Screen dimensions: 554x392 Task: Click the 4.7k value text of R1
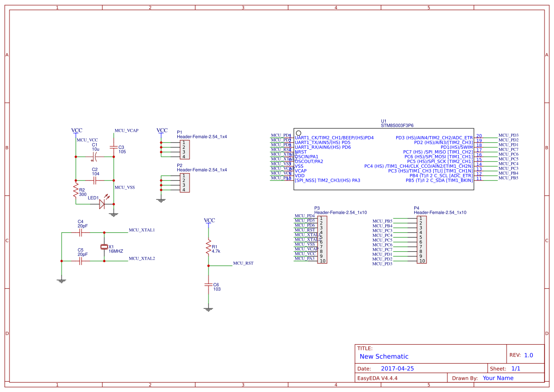(216, 251)
